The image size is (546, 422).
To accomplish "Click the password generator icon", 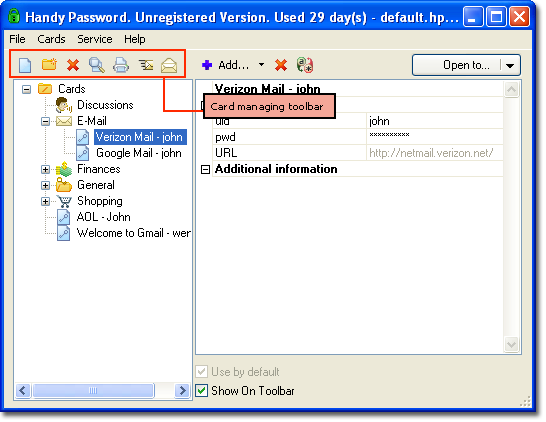I will pos(305,65).
